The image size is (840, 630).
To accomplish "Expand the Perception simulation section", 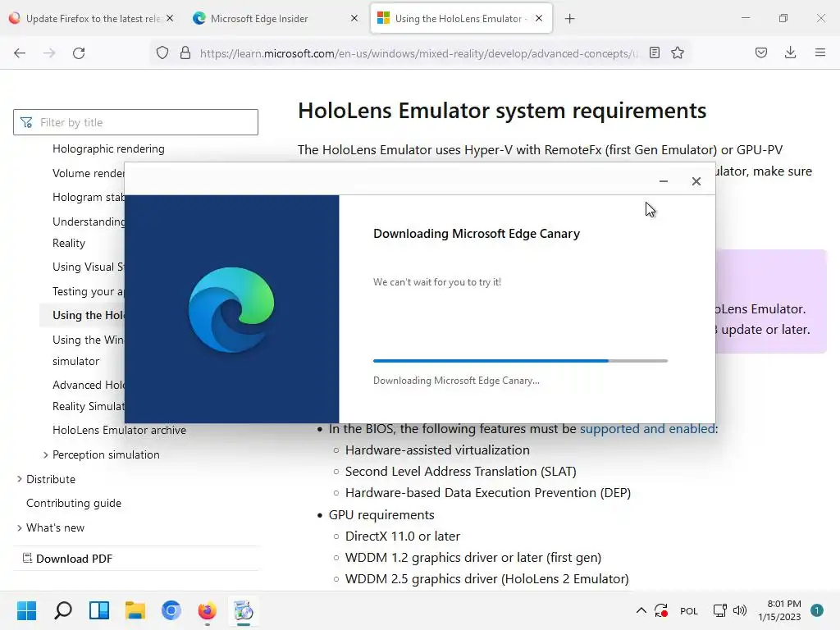I will 46,454.
